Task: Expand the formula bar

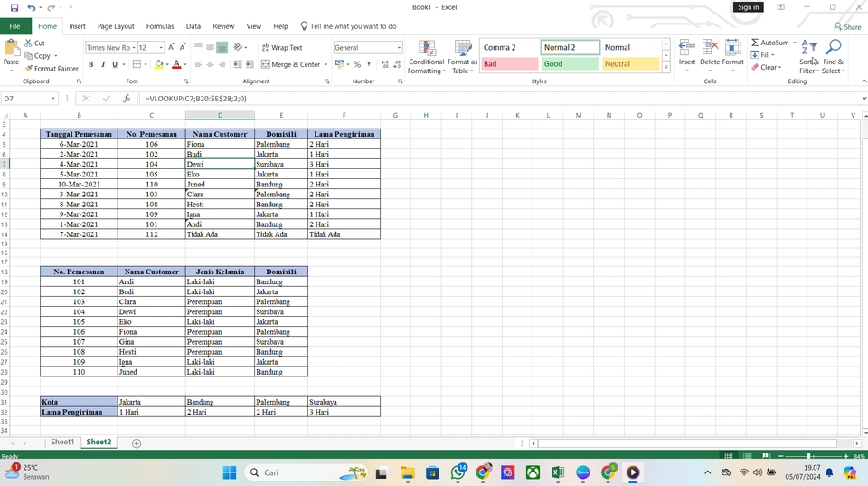Action: (x=863, y=99)
